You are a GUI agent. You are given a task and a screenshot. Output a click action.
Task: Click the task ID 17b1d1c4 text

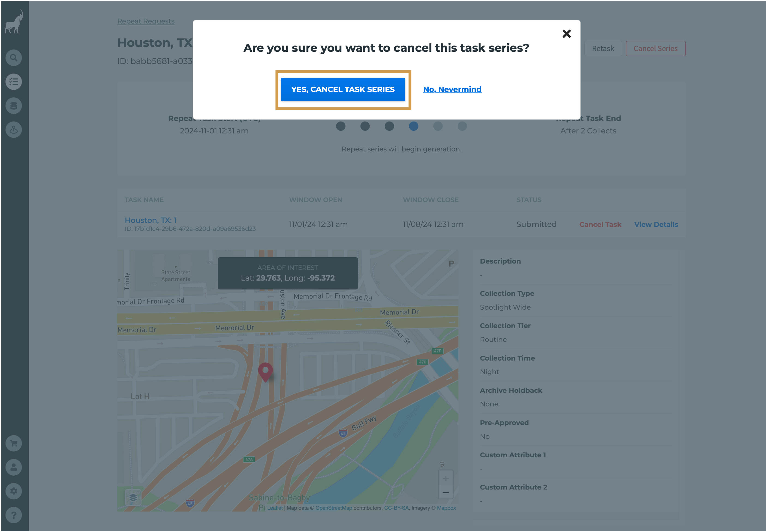point(190,229)
